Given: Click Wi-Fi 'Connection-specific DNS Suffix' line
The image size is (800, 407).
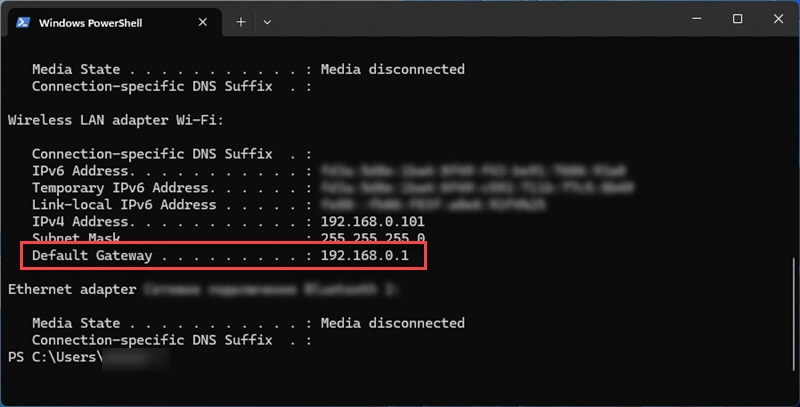Looking at the screenshot, I should pyautogui.click(x=171, y=154).
